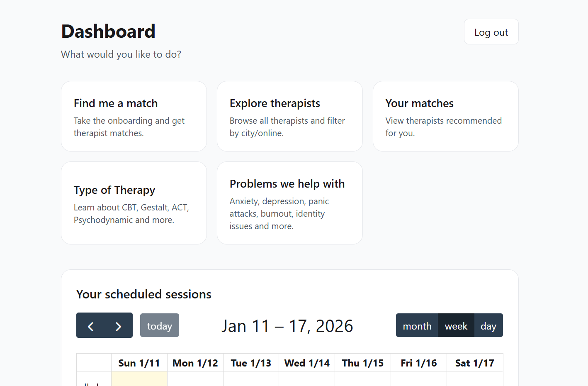Open the Type of Therapy card

tap(134, 203)
